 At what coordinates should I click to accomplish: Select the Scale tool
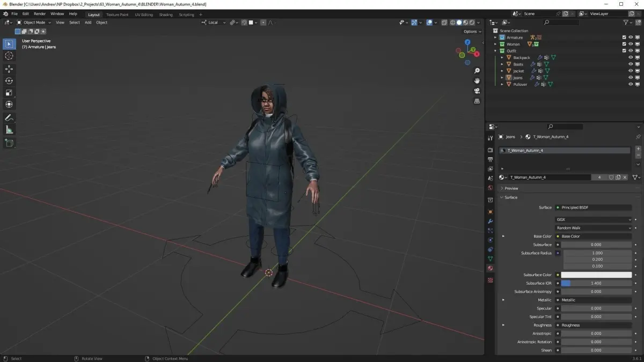coord(9,93)
